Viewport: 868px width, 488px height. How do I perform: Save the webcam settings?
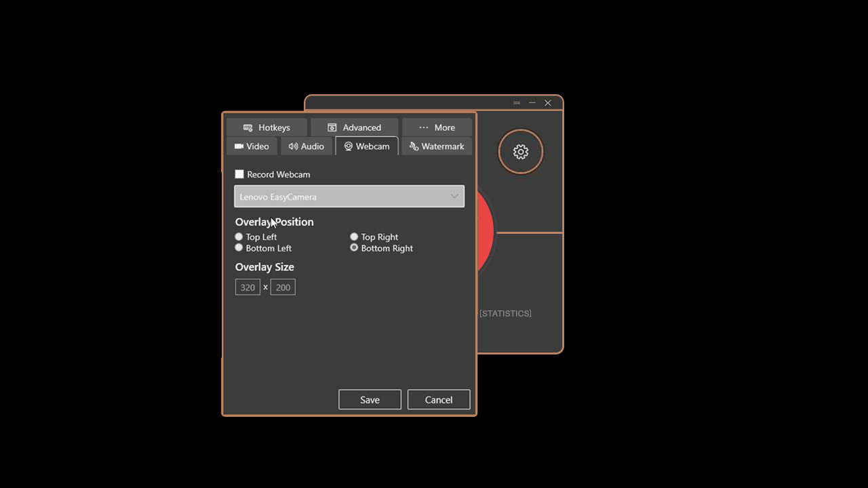pos(370,399)
